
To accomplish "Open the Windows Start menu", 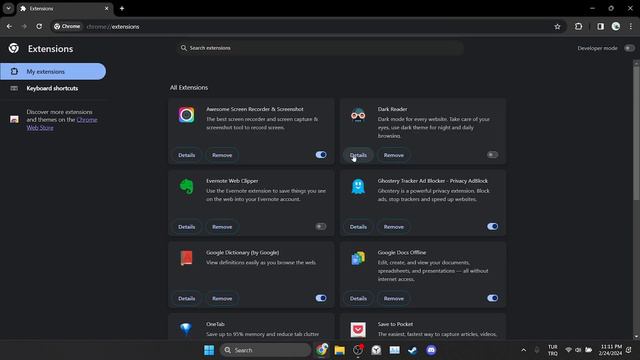I will (209, 350).
